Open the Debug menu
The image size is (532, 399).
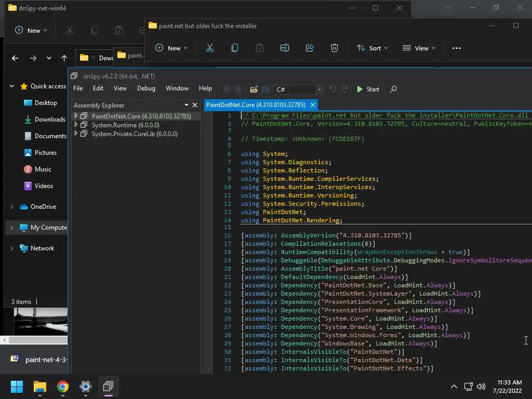point(146,88)
